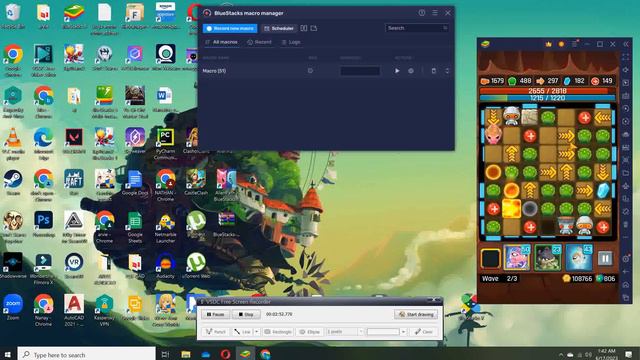Select the white bird hero card

[579, 258]
